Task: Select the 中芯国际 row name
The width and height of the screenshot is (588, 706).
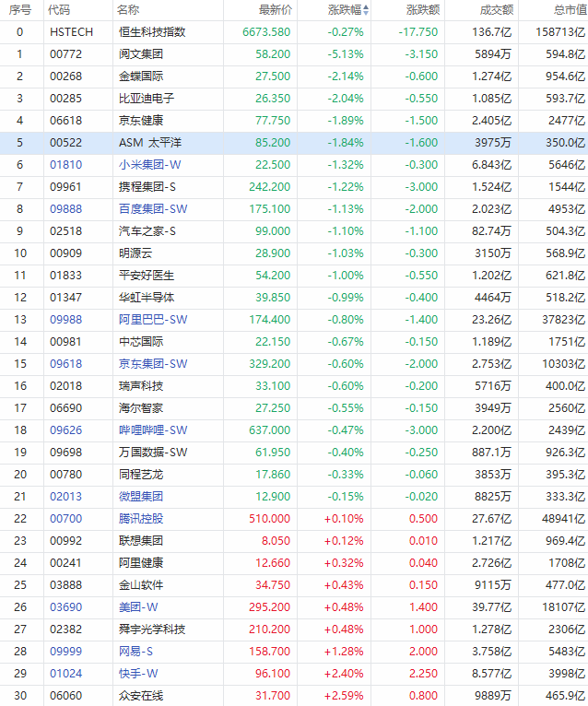Action: pyautogui.click(x=141, y=342)
